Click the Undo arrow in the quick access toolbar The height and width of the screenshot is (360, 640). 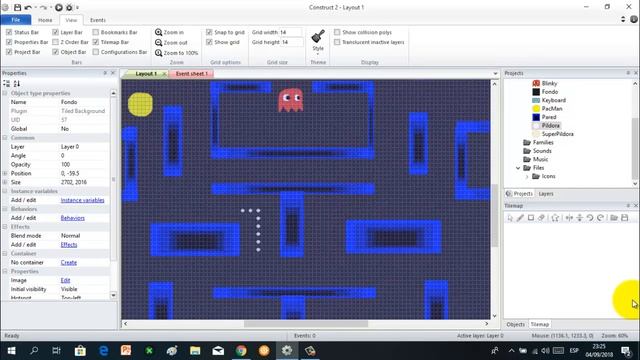pos(28,7)
